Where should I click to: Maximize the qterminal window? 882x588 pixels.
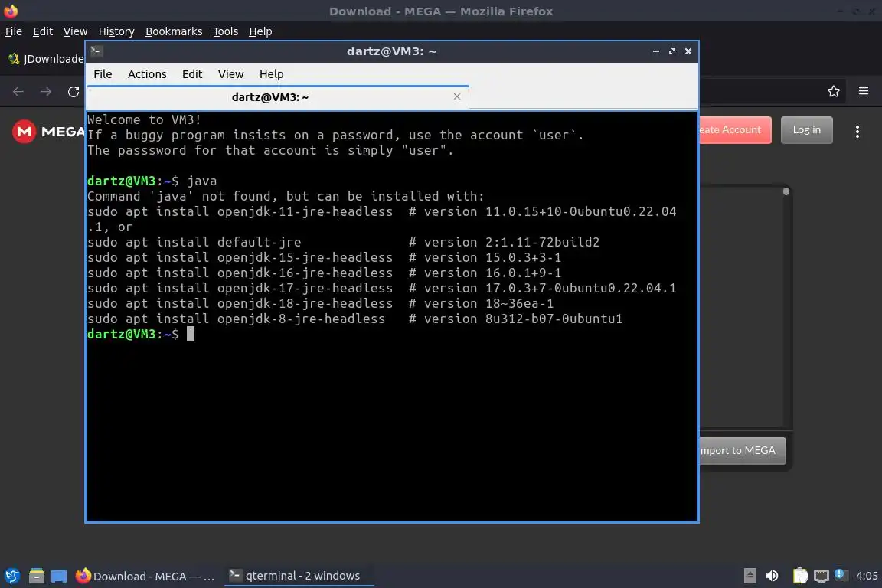[x=671, y=51]
